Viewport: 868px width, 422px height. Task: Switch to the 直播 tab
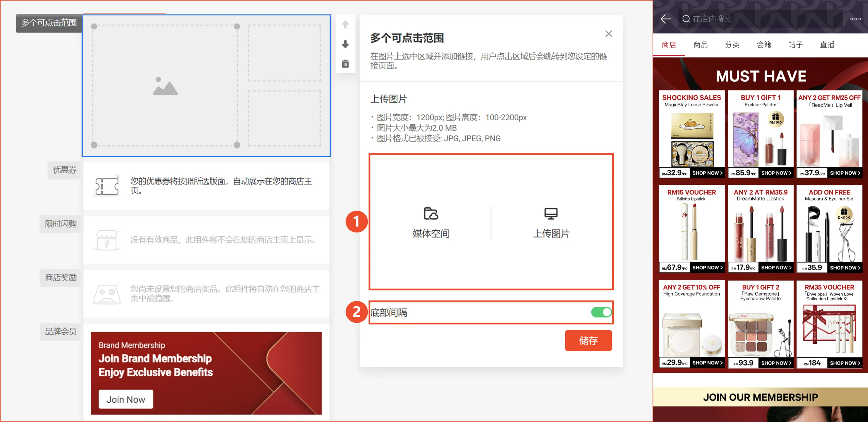coord(827,44)
